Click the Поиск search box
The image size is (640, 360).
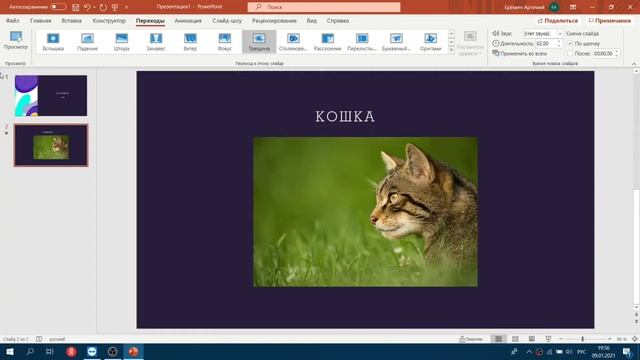point(324,7)
